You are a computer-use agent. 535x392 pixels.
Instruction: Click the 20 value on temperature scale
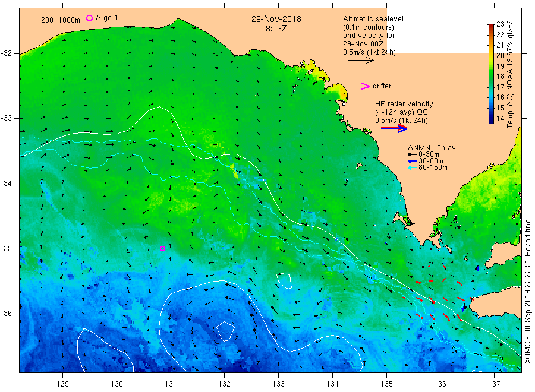point(500,56)
